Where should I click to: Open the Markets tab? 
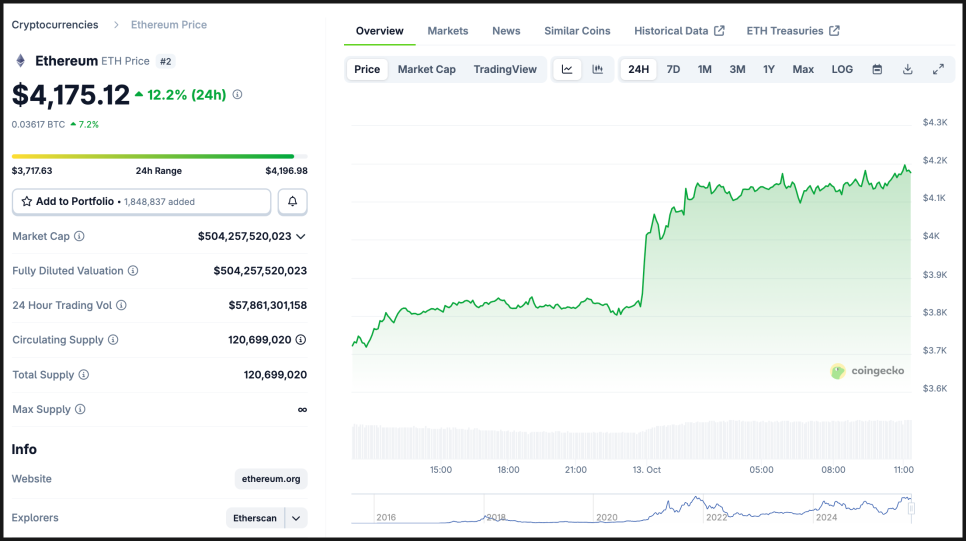(447, 31)
